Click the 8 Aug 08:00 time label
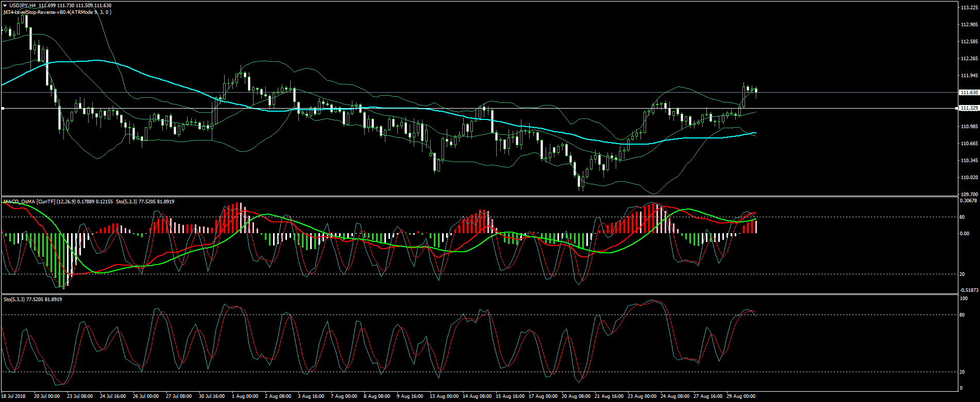980x402 pixels. click(x=377, y=396)
